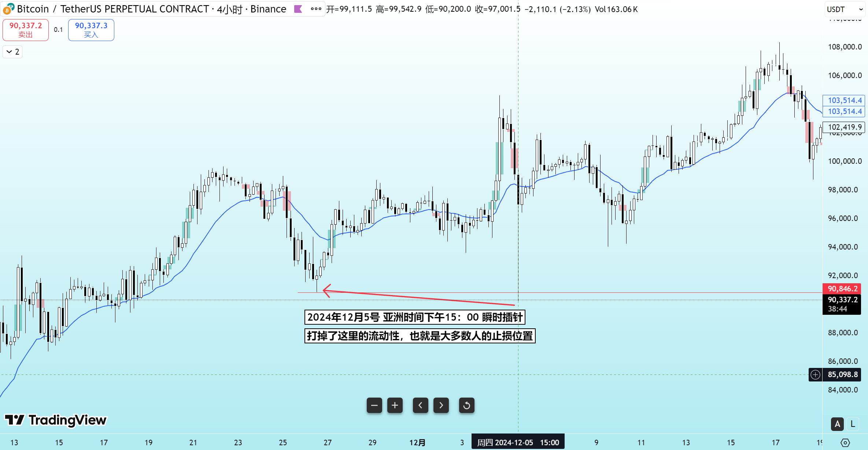Open chart settings gear icon
868x450 pixels.
(x=845, y=443)
